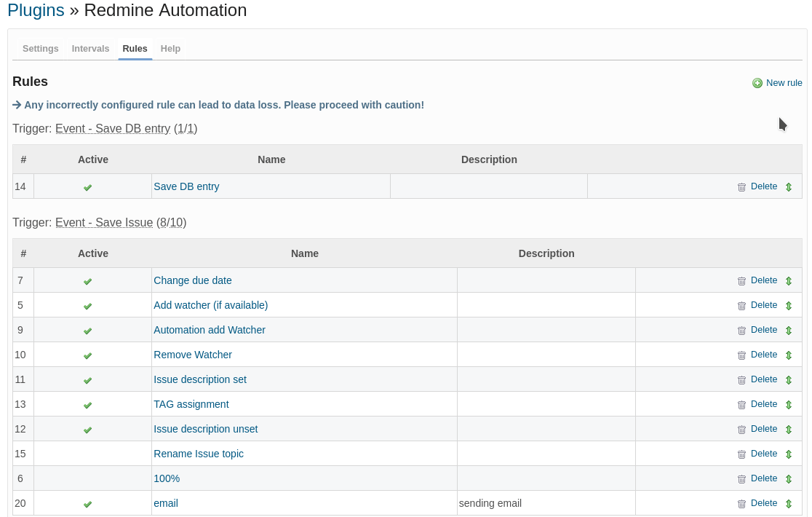Toggle active checkmark for Issue description set
Viewport: 812px width, 517px height.
[87, 380]
